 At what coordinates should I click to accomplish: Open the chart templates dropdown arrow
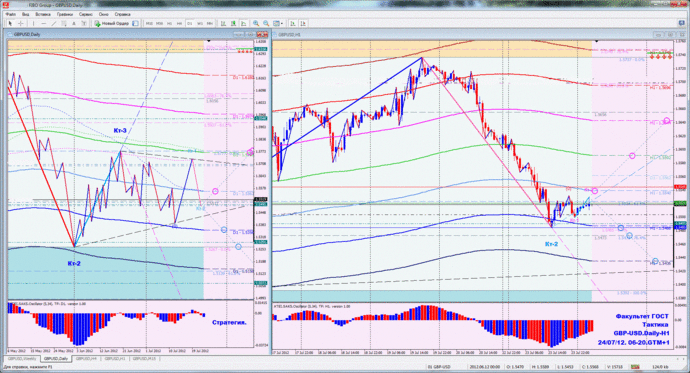click(x=282, y=23)
